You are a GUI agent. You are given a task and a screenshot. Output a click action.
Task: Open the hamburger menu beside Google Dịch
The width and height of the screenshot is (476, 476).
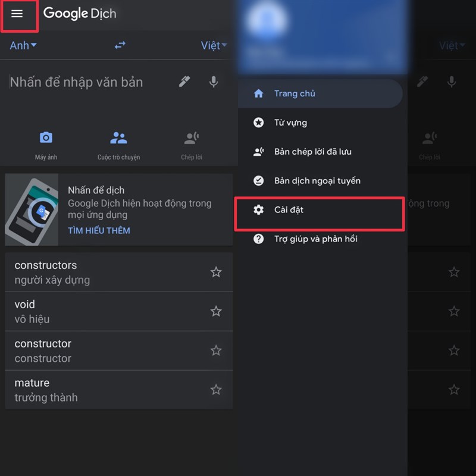[x=17, y=14]
